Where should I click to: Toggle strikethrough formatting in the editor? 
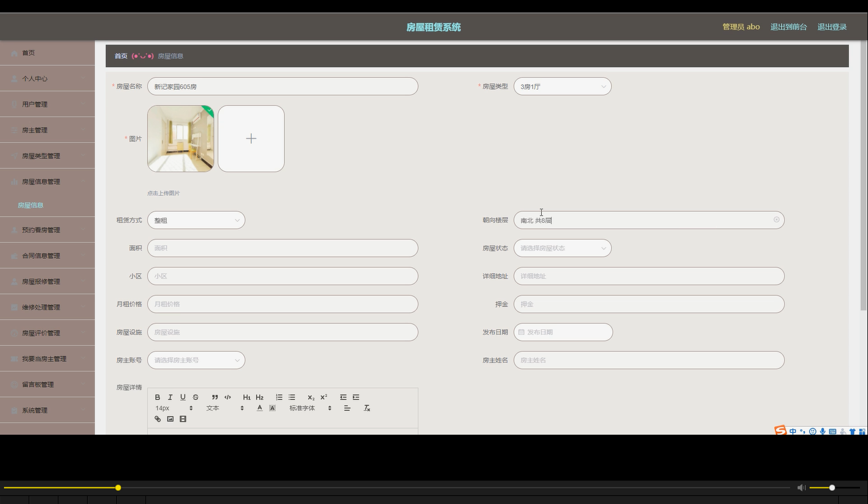(x=195, y=397)
